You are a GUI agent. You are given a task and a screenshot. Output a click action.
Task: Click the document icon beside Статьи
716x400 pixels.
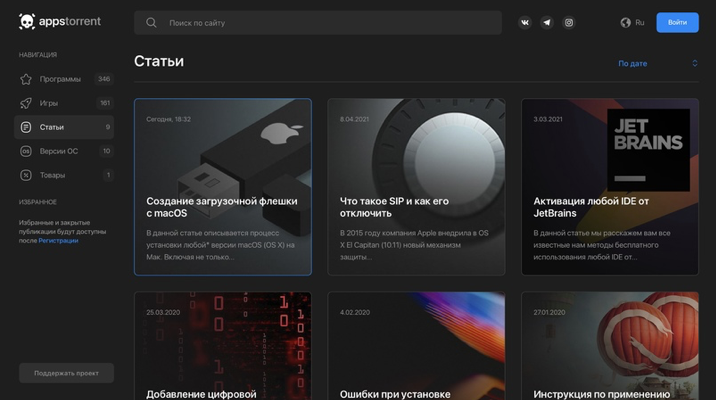[x=26, y=127]
